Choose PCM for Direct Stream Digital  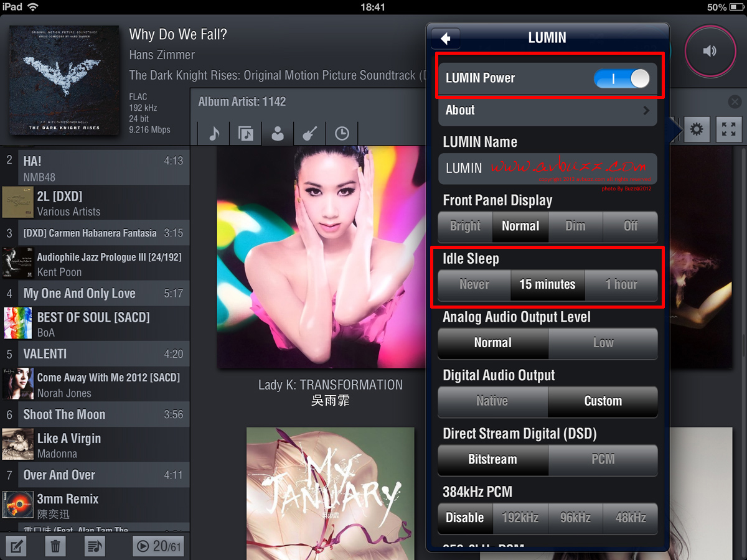point(603,460)
